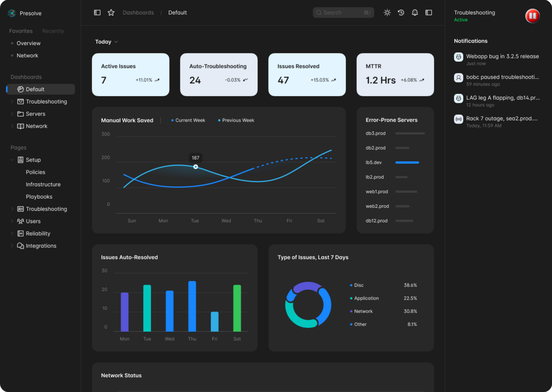Click the Presolve logo icon
552x392 pixels.
click(x=12, y=13)
